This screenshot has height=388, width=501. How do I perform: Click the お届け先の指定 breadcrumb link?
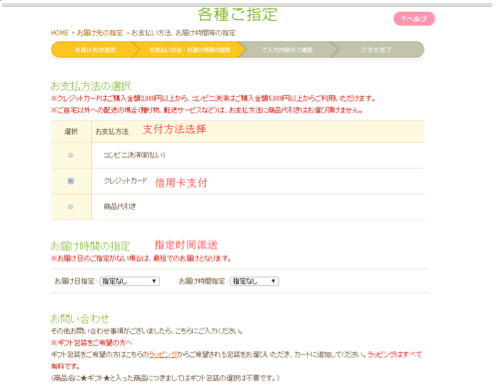[100, 33]
